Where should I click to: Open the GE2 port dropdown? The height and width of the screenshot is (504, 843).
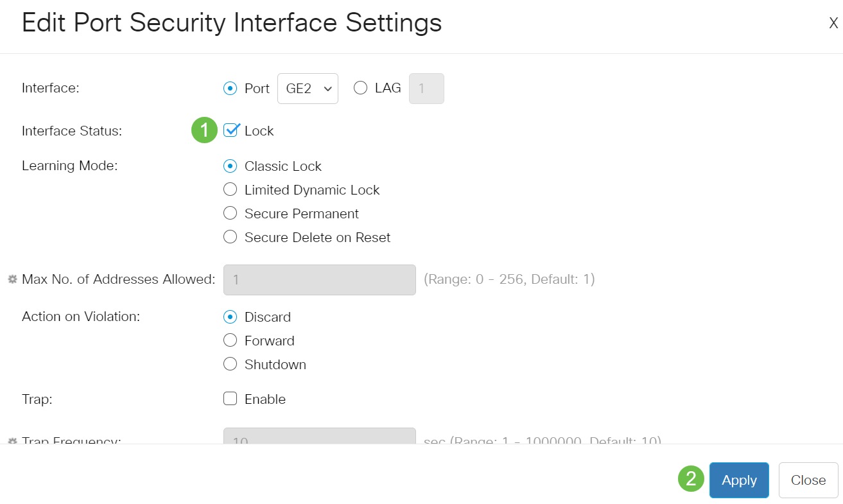(x=308, y=89)
